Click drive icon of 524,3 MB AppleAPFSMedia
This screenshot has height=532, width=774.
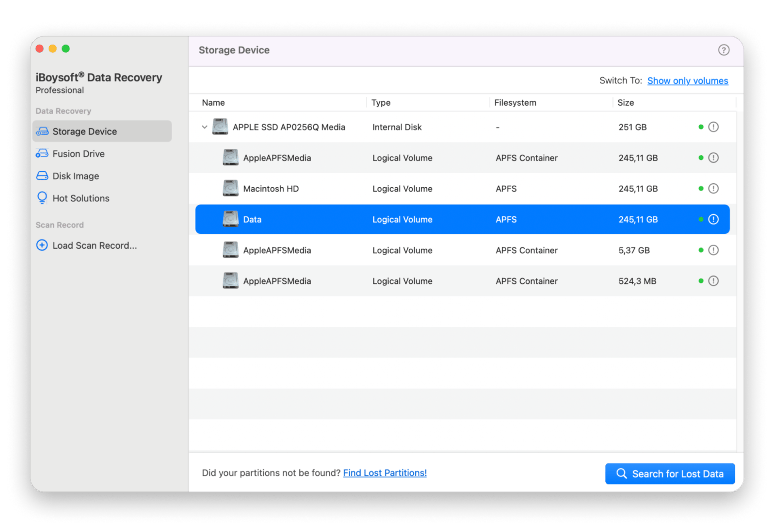[230, 280]
